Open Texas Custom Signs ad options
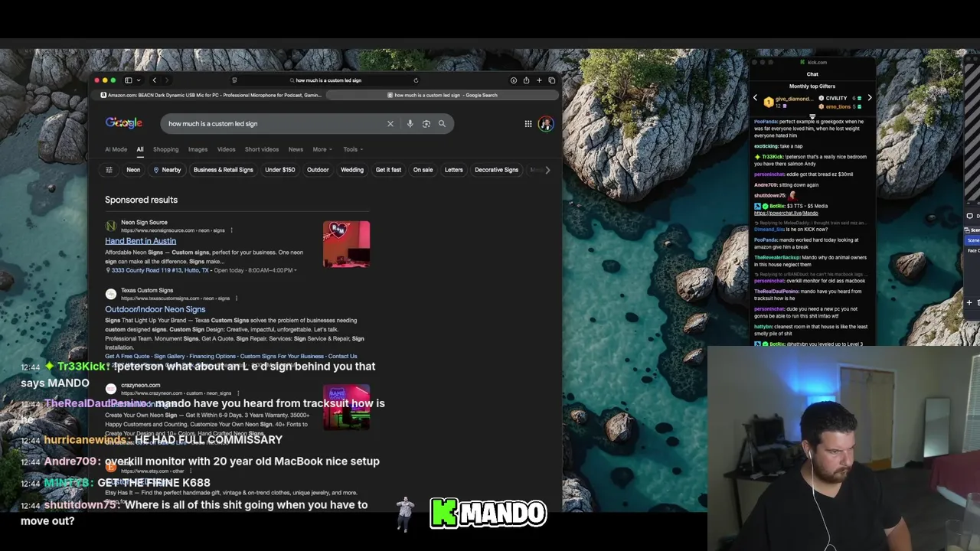The image size is (980, 551). [236, 298]
